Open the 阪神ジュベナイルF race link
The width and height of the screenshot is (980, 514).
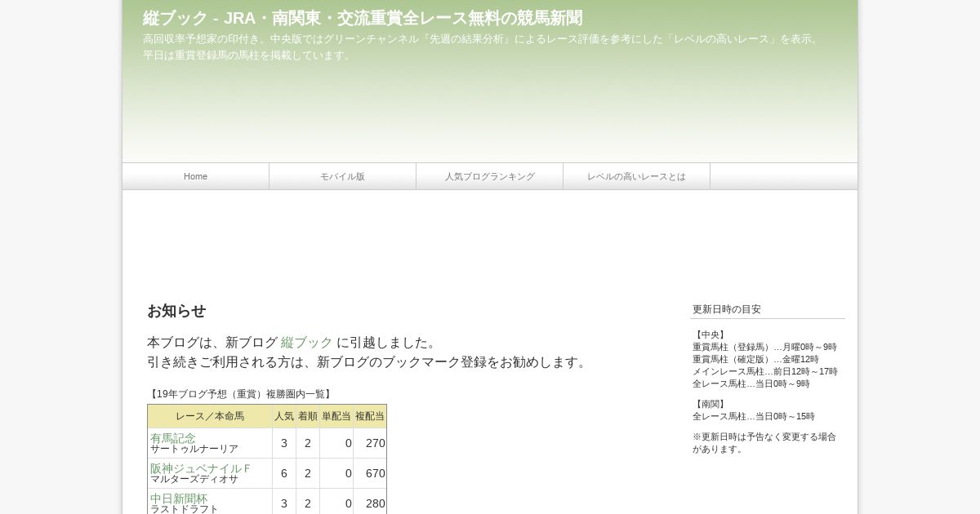[x=200, y=468]
